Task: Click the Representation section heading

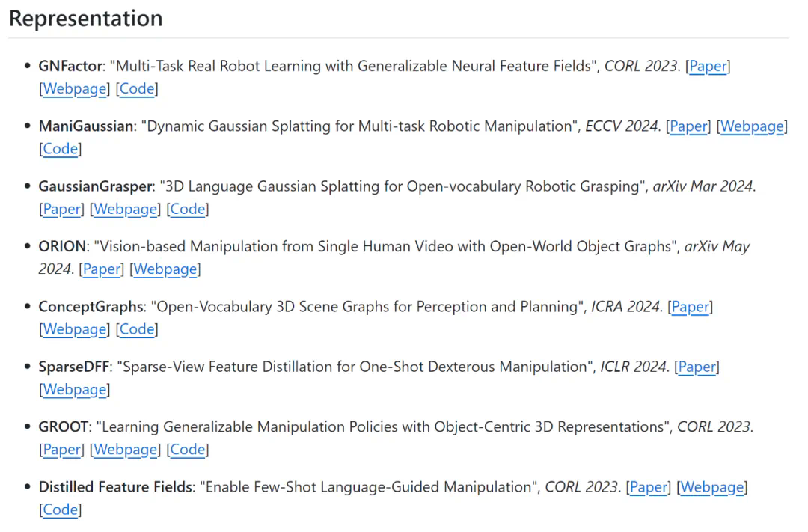Action: pos(86,19)
